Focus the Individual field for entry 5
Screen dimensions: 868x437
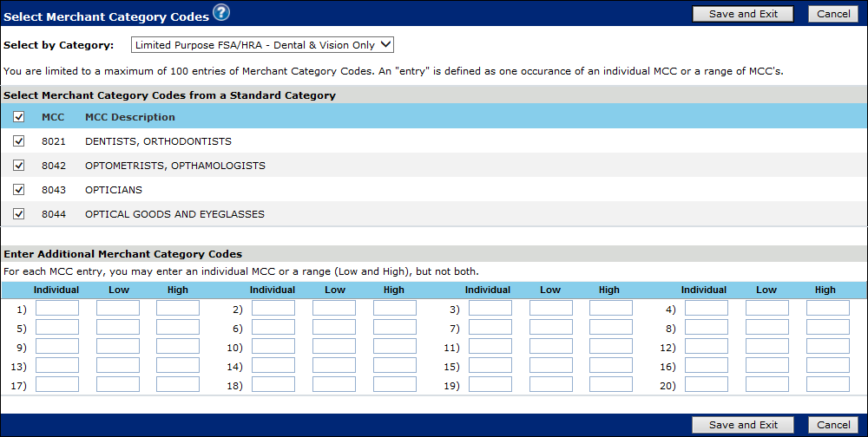click(57, 327)
